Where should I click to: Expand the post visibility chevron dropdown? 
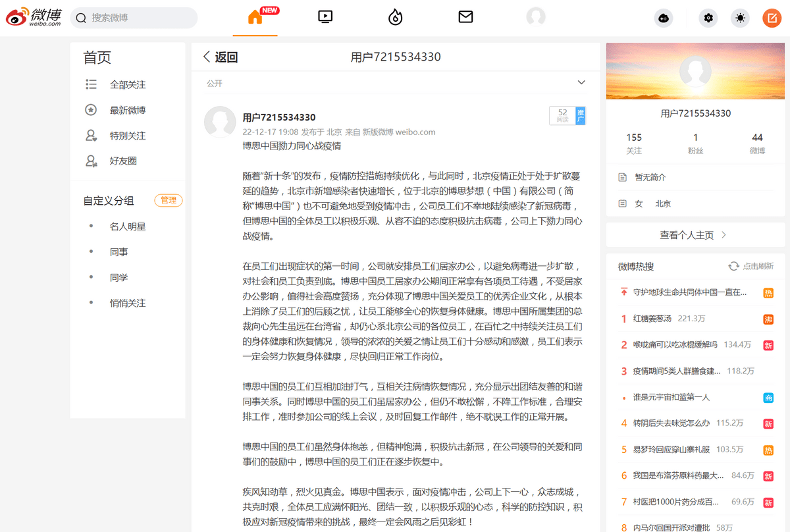[x=581, y=83]
